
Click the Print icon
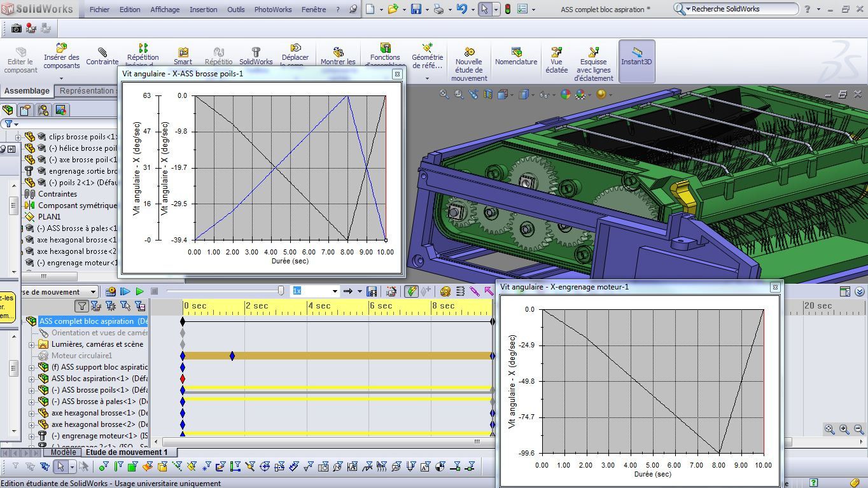(438, 9)
